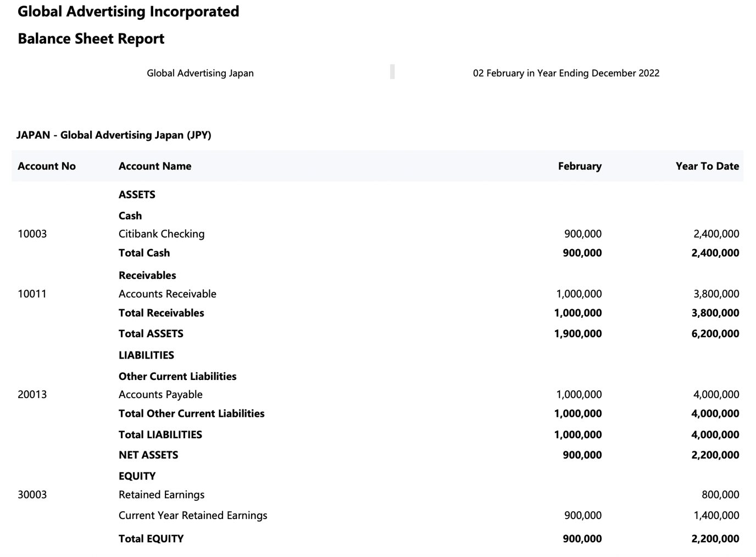Open account number 20013
This screenshot has width=756, height=557.
(32, 394)
